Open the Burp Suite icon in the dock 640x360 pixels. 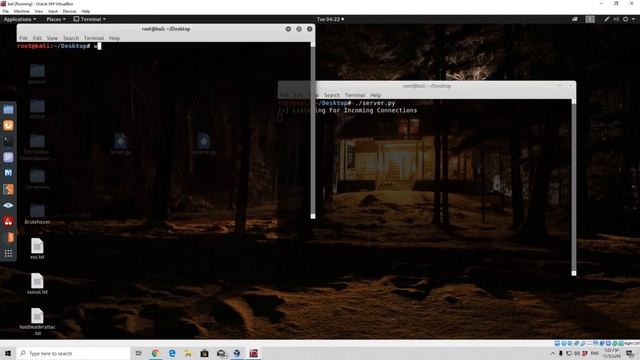pyautogui.click(x=8, y=189)
